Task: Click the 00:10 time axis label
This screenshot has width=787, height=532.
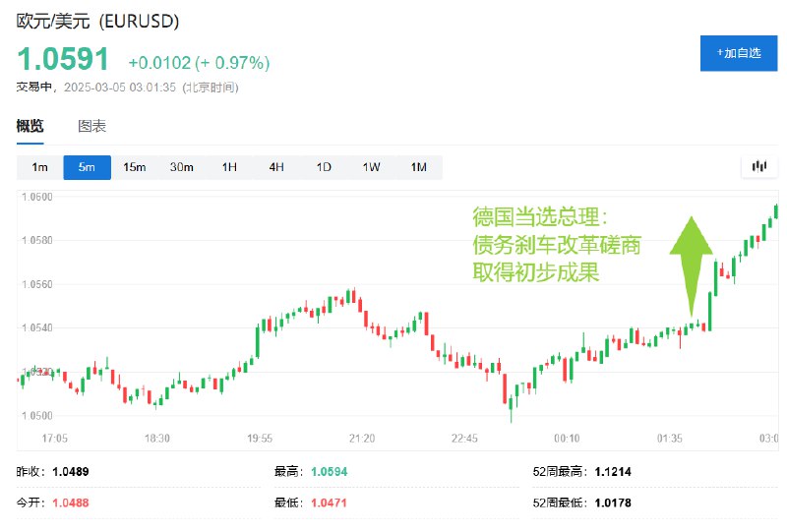Action: coord(567,439)
